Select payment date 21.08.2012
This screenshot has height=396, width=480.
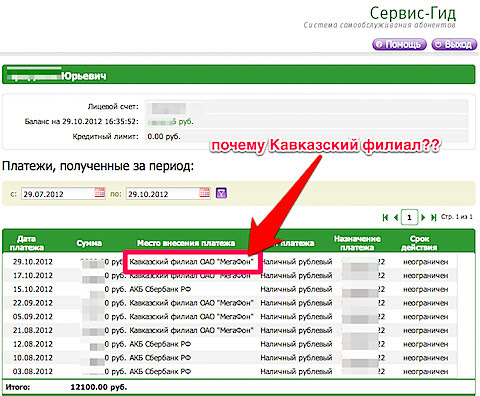click(33, 330)
